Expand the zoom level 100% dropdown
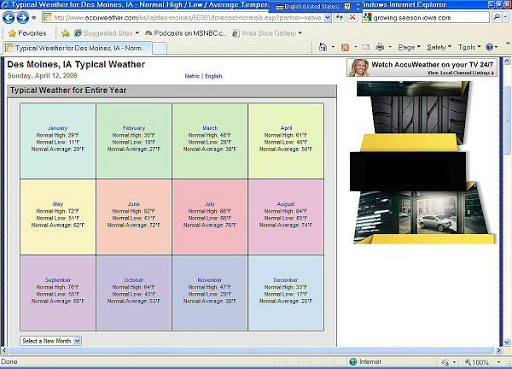512x369 pixels. (x=499, y=362)
